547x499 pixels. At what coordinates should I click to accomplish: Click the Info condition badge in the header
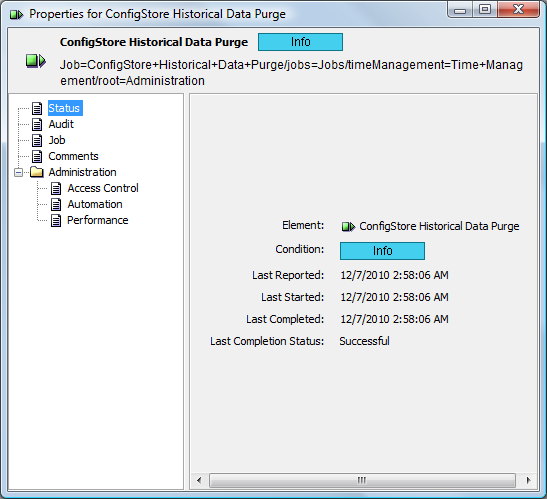coord(300,42)
